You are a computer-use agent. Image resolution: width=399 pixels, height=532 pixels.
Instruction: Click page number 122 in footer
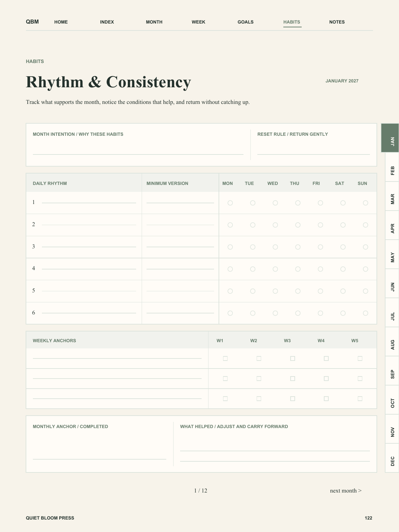[369, 518]
